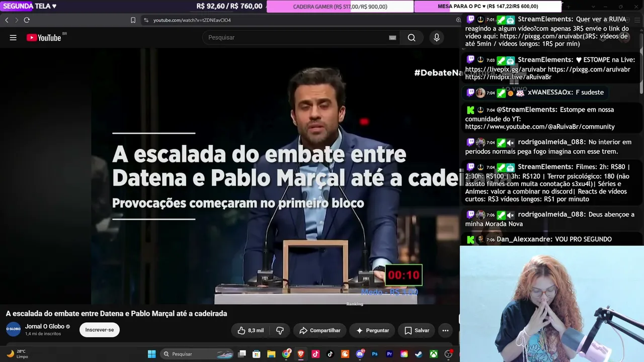Viewport: 644px width, 362px height.
Task: Click the Windows taskbar Pesquisar search box
Action: tap(197, 354)
